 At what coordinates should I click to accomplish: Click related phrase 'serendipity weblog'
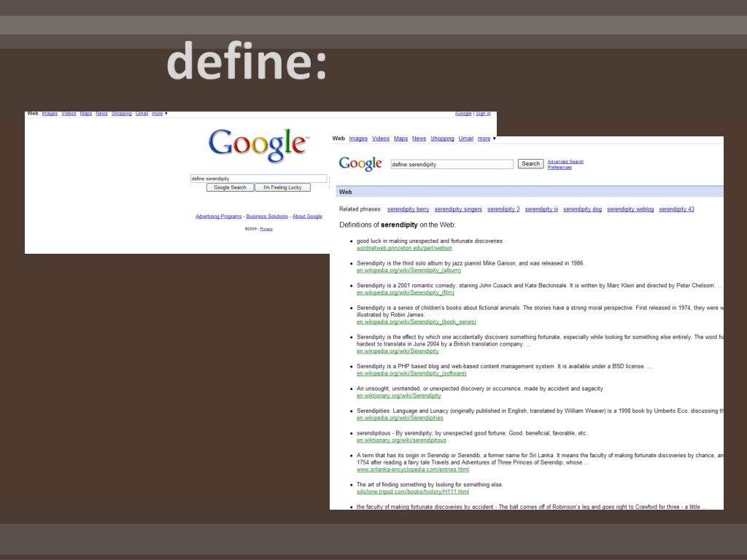pyautogui.click(x=630, y=209)
